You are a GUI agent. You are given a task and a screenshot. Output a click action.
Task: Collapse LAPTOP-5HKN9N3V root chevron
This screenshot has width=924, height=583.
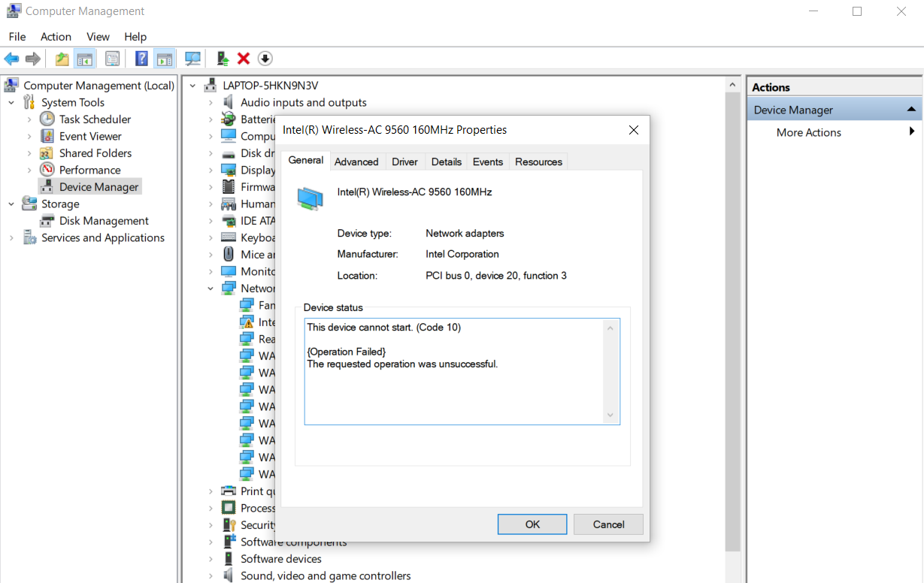(x=192, y=86)
